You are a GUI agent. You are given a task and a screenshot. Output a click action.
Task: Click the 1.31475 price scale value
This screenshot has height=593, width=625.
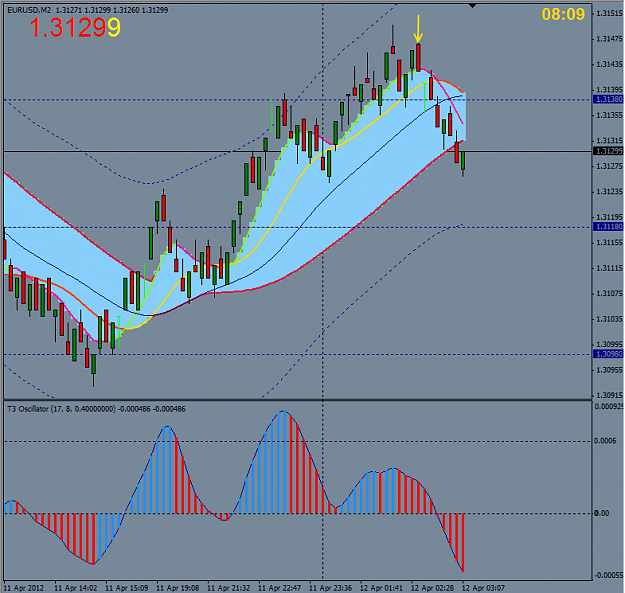(609, 39)
